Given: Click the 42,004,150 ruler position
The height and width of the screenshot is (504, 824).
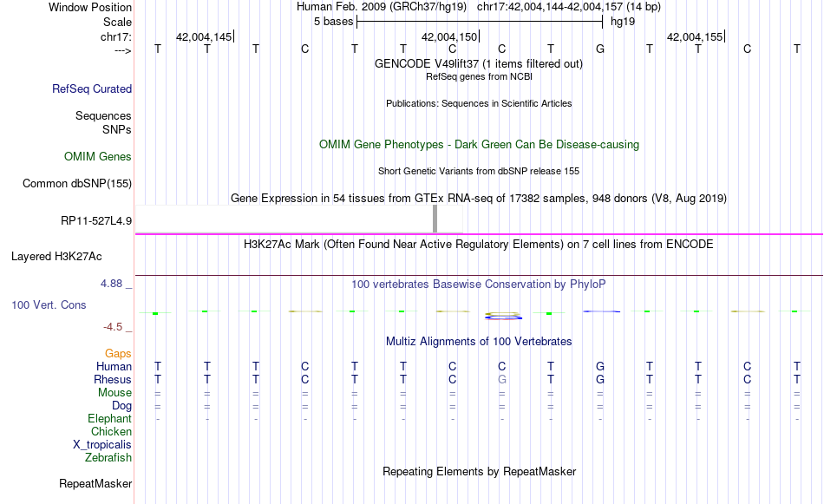Looking at the screenshot, I should click(x=449, y=36).
